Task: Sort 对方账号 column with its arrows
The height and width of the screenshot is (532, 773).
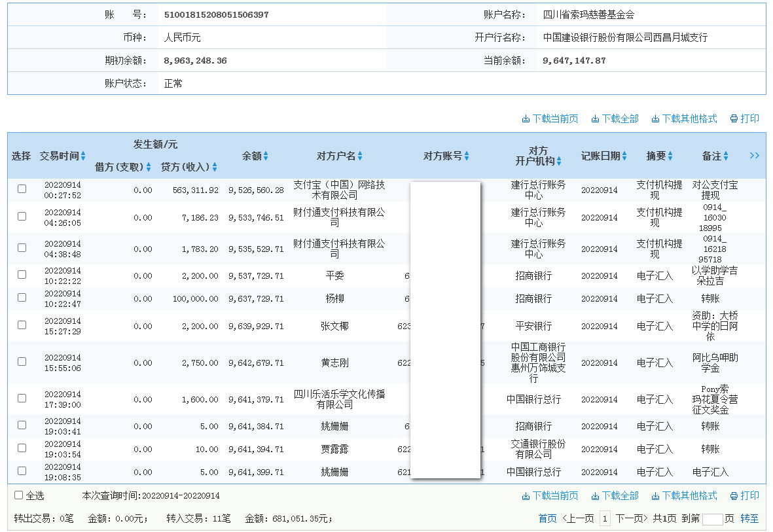Action: coord(467,156)
